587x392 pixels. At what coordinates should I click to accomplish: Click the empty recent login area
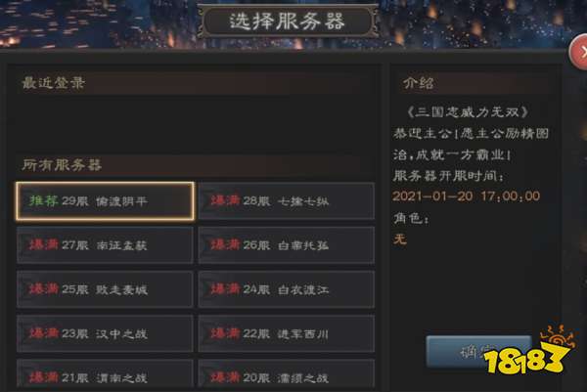pyautogui.click(x=195, y=123)
